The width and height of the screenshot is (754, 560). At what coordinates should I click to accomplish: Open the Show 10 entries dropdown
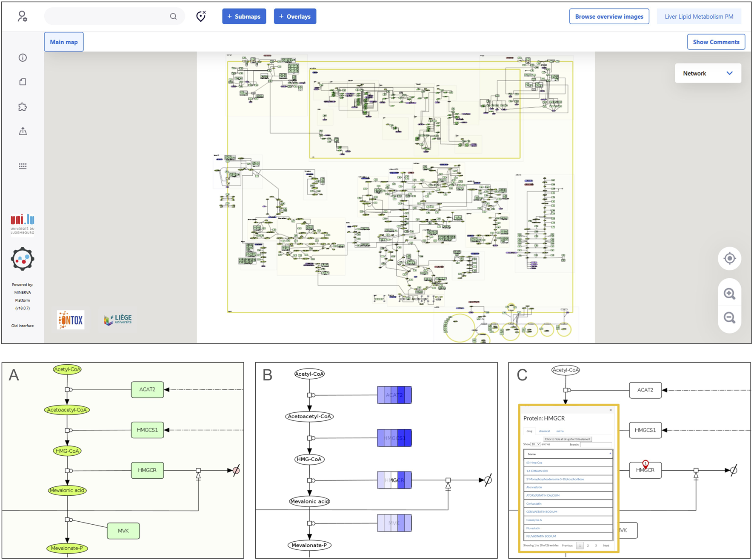[535, 444]
